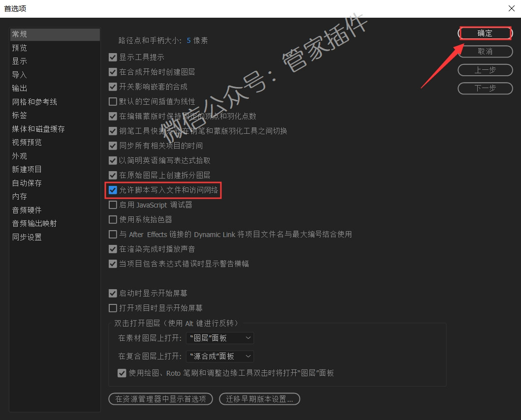Uncheck 使用绘图、Roto 笔刷 double-click option
Viewport: 521px width, 420px height.
(x=122, y=373)
